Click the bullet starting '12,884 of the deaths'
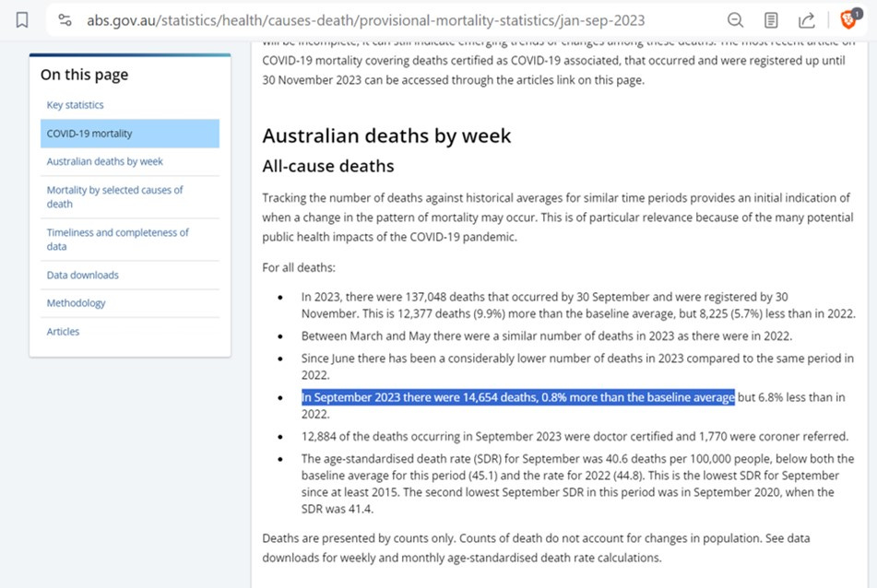 coord(575,437)
